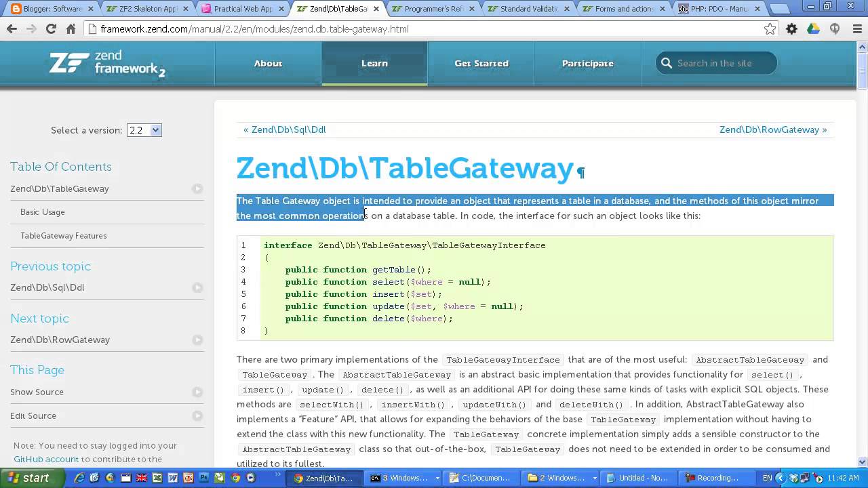The image size is (868, 488).
Task: Open the Participate menu item
Action: (587, 64)
